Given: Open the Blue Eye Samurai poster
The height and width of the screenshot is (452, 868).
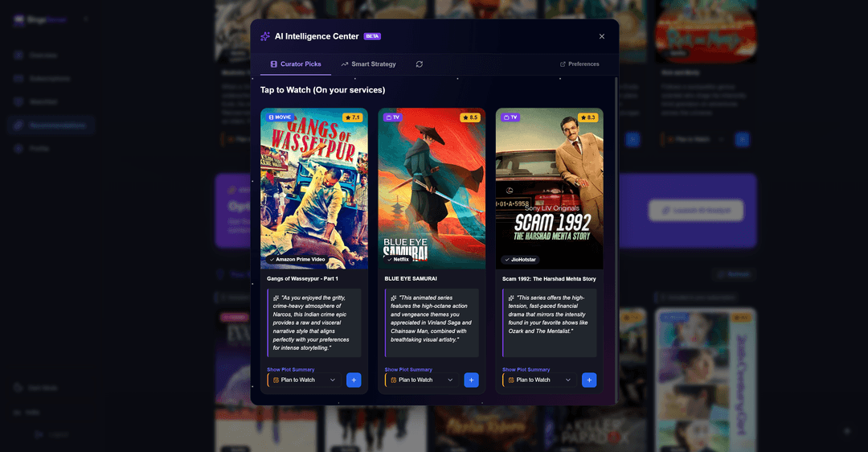Looking at the screenshot, I should click(432, 188).
